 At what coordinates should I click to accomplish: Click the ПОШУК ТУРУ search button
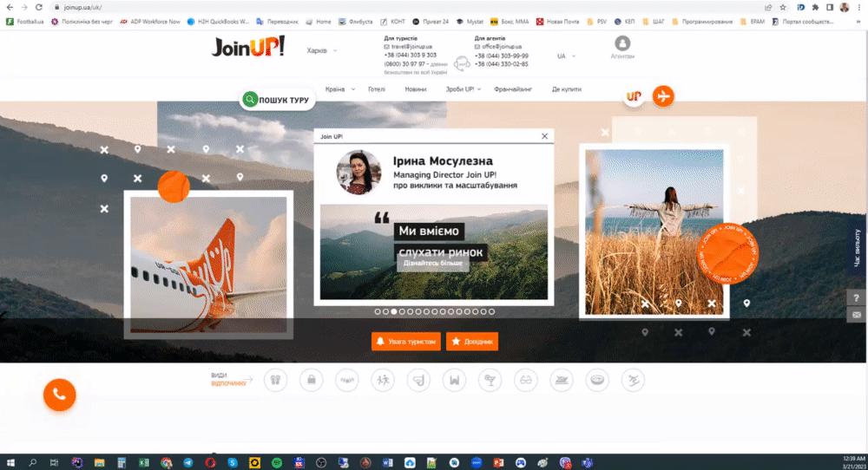point(278,100)
